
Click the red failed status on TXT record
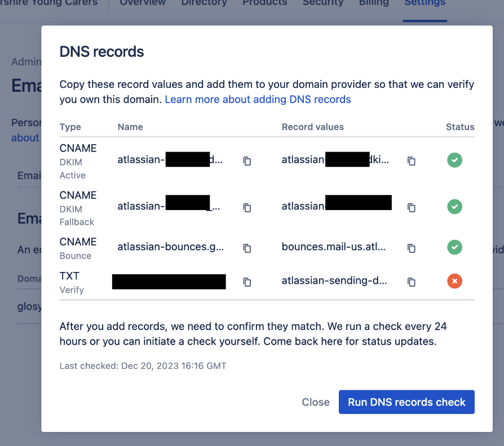[x=454, y=282]
